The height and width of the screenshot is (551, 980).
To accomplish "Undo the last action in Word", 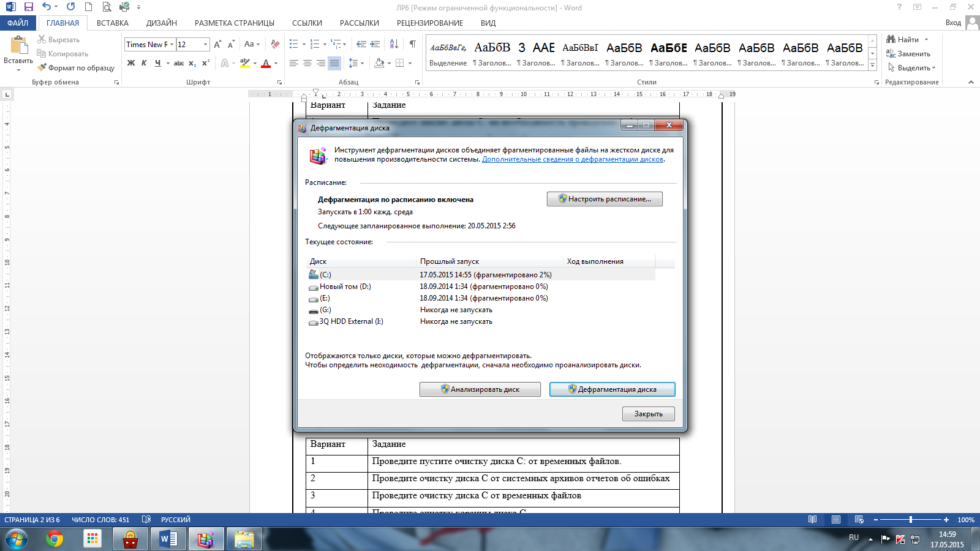I will coord(47,7).
